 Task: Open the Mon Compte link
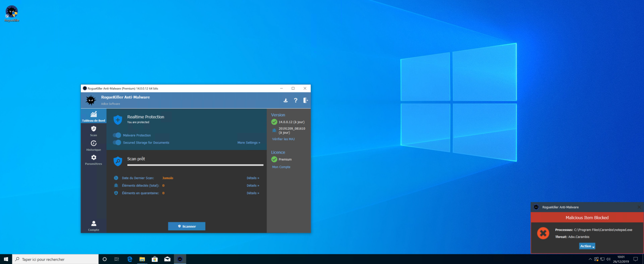[x=281, y=167]
